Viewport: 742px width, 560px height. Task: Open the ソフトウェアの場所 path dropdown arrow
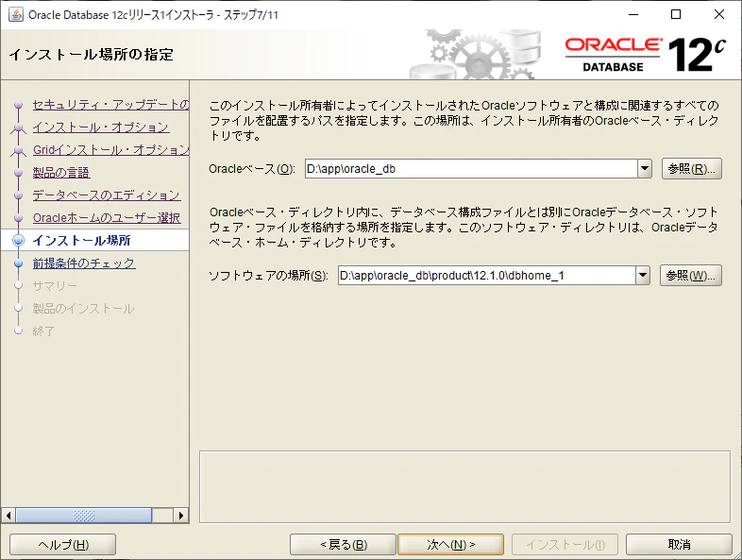(x=642, y=275)
